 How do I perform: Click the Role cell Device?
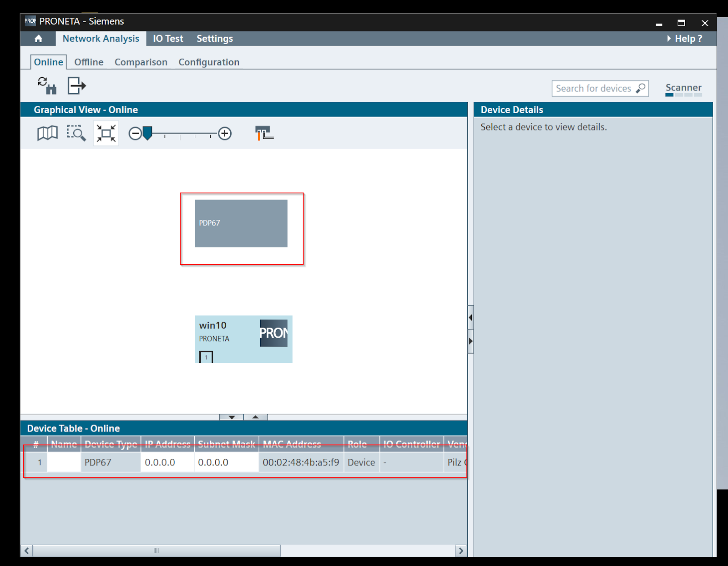click(x=362, y=462)
